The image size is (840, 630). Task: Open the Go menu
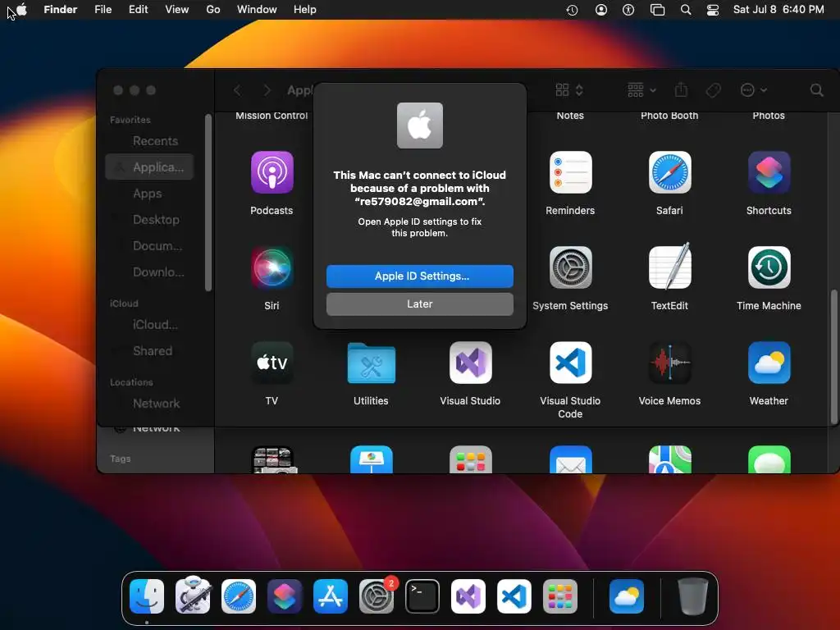click(213, 10)
